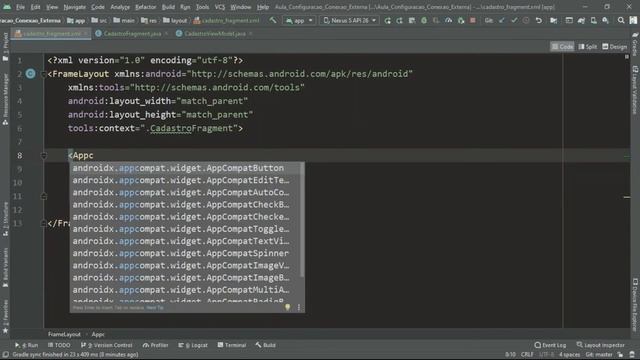Image resolution: width=640 pixels, height=360 pixels.
Task: Open the CRLF line separator selector
Action: click(527, 354)
